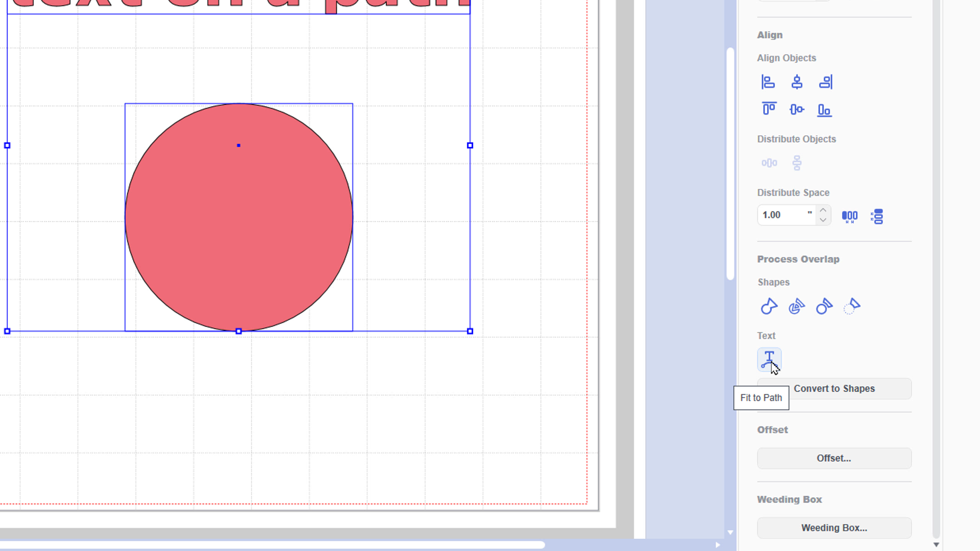Image resolution: width=980 pixels, height=551 pixels.
Task: Decrease Distribute Space value with down arrow
Action: [x=823, y=220]
